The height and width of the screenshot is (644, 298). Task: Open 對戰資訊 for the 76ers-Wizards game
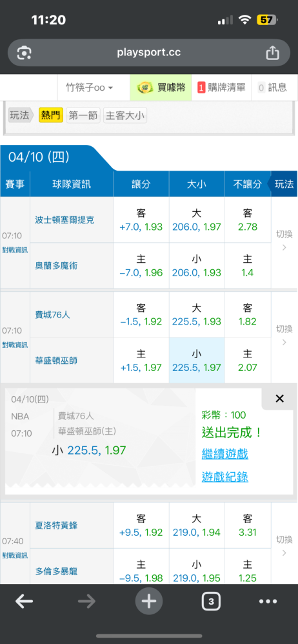[x=15, y=344]
